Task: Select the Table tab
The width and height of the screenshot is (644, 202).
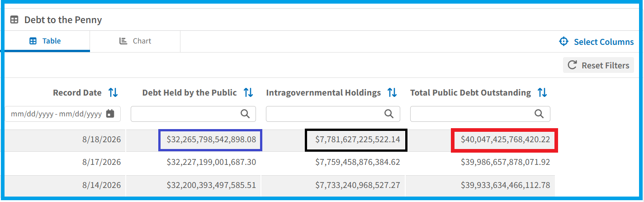Action: coord(45,41)
